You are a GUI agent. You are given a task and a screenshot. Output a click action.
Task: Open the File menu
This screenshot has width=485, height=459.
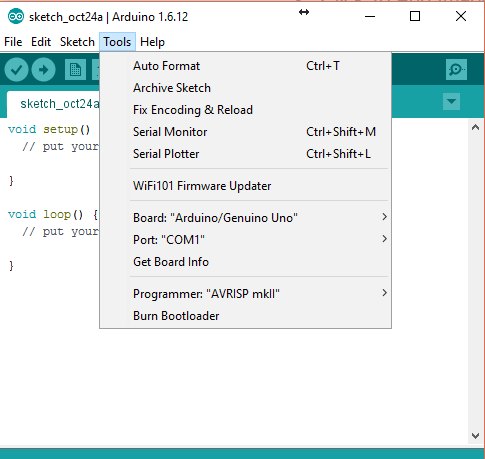pyautogui.click(x=13, y=42)
